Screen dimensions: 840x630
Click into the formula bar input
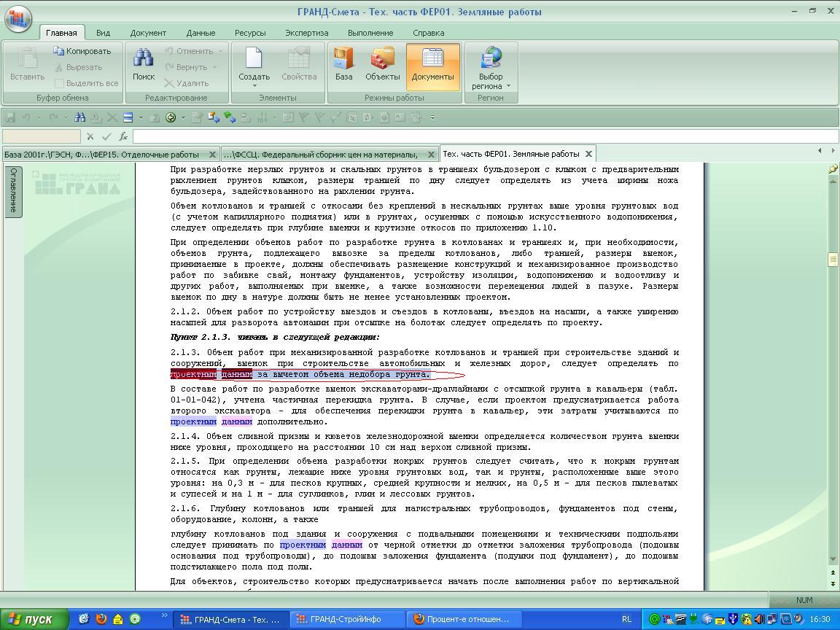486,136
